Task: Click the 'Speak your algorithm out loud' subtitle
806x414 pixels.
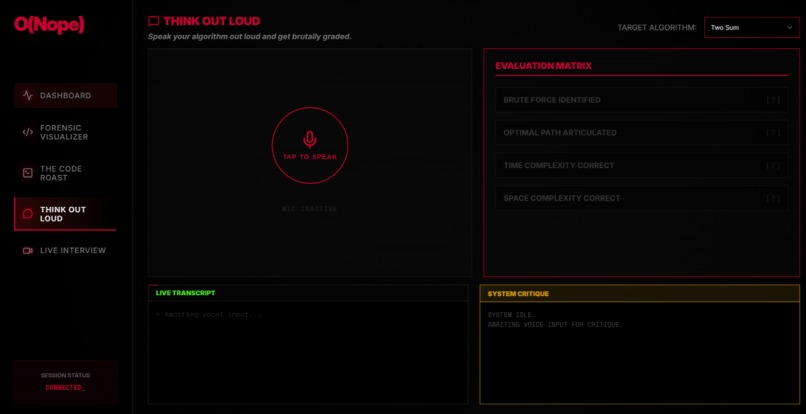Action: [x=249, y=37]
